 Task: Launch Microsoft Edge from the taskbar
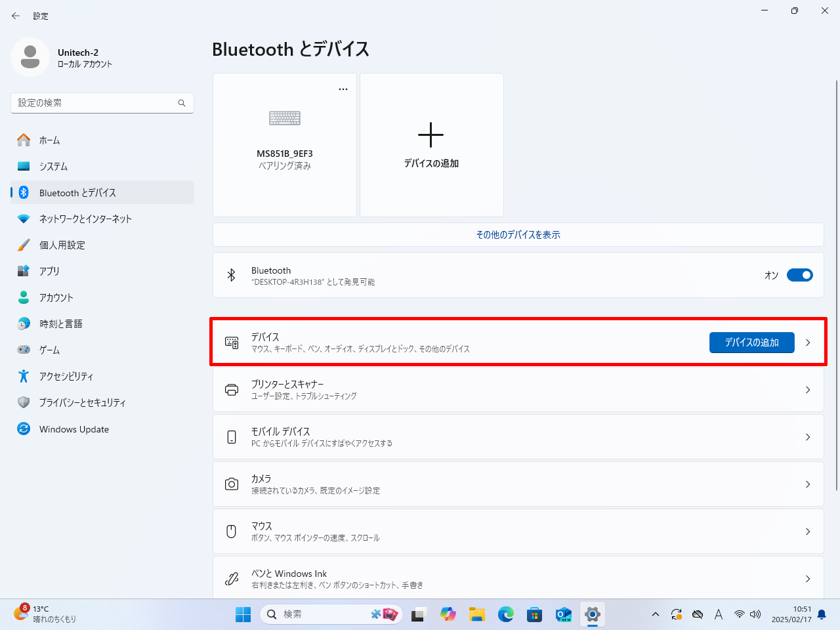(506, 614)
